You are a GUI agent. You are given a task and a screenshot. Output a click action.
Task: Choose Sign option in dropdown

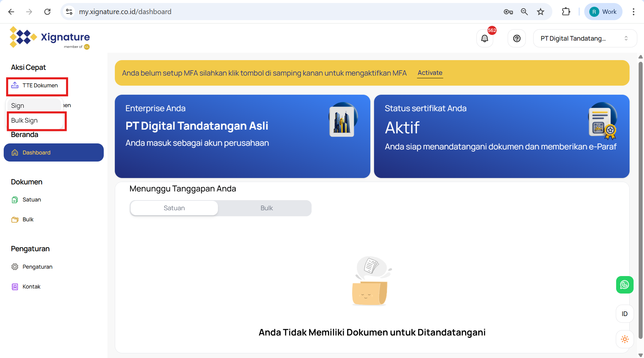(18, 106)
